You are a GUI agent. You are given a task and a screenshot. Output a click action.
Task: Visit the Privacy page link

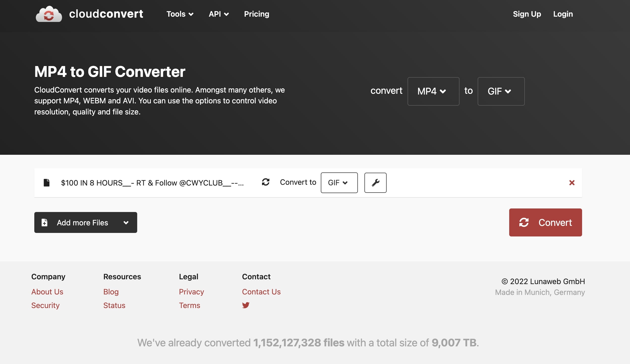tap(191, 292)
